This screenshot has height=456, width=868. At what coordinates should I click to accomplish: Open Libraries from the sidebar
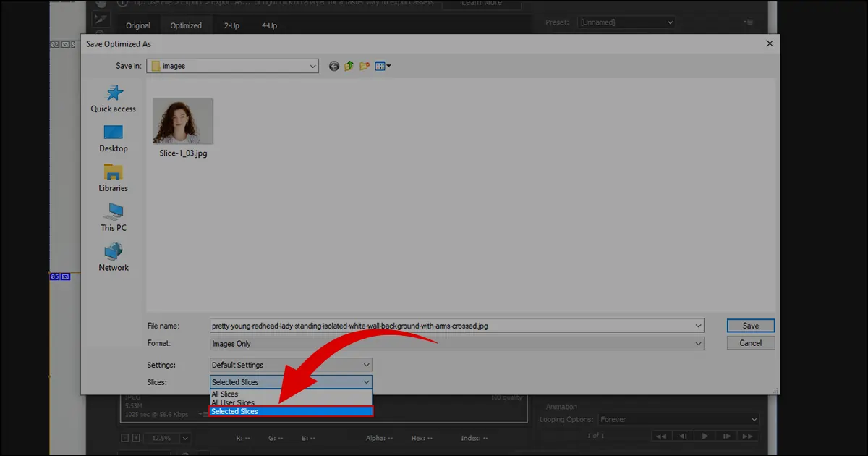point(113,179)
